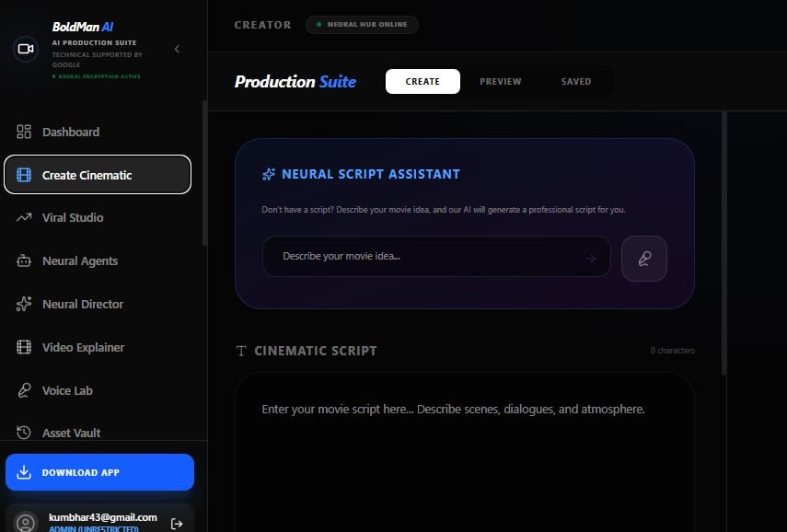Viewport: 787px width, 532px height.
Task: Open Video Explainer from the sidebar
Action: [98, 347]
